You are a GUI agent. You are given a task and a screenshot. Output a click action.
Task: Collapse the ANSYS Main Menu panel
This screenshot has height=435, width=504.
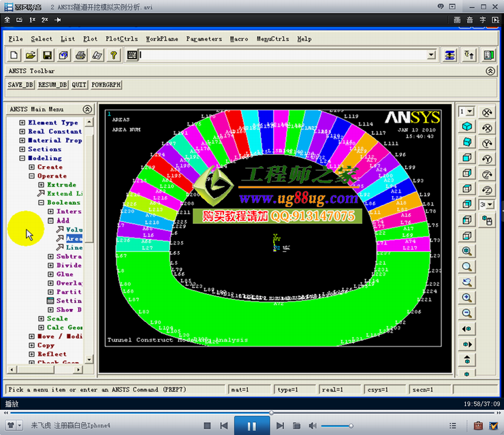pos(87,109)
